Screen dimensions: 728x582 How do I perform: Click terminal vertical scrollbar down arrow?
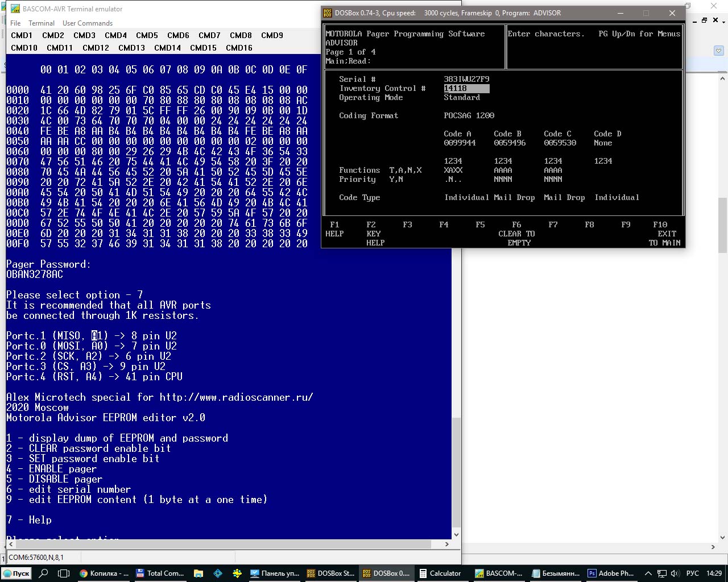[x=456, y=535]
